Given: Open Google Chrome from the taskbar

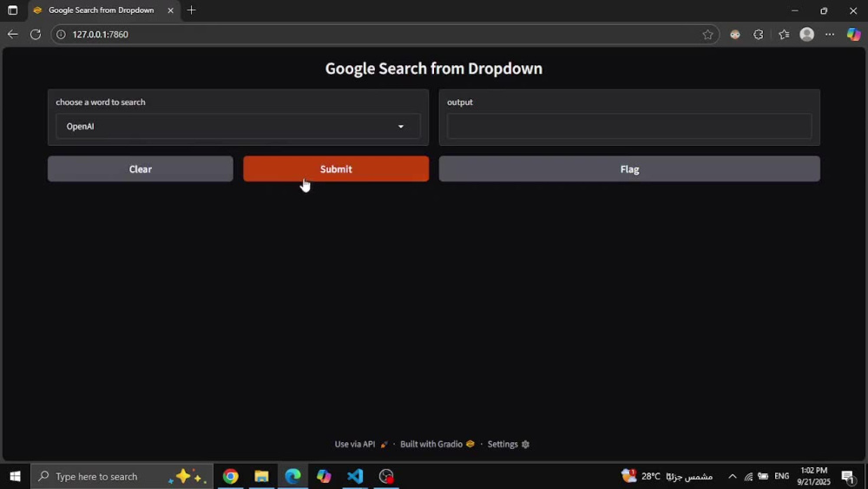Looking at the screenshot, I should (230, 476).
